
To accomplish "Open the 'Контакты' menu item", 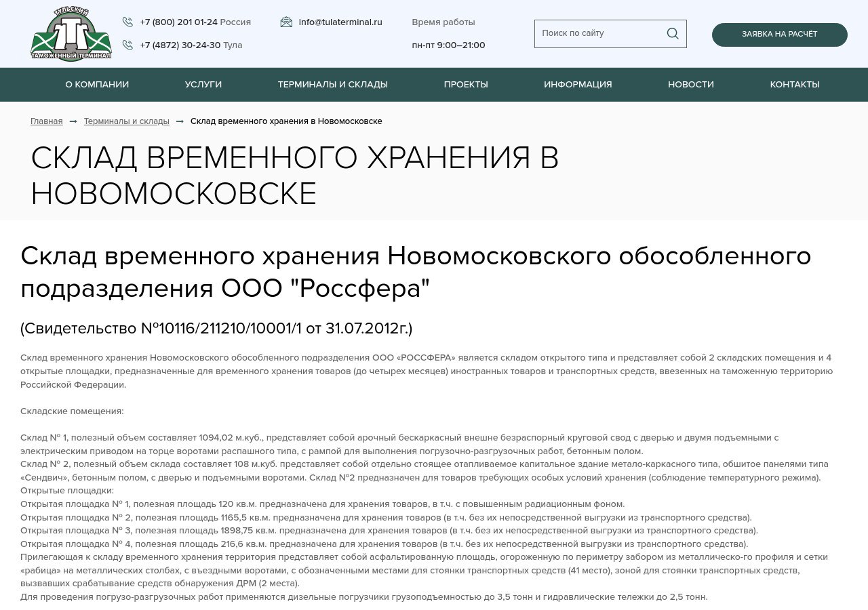I will coord(795,85).
